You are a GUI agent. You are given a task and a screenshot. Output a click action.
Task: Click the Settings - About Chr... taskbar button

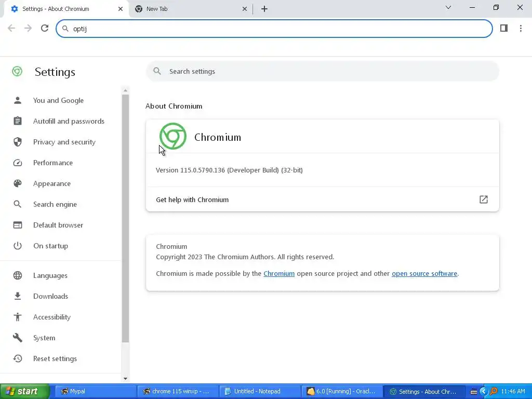424,391
